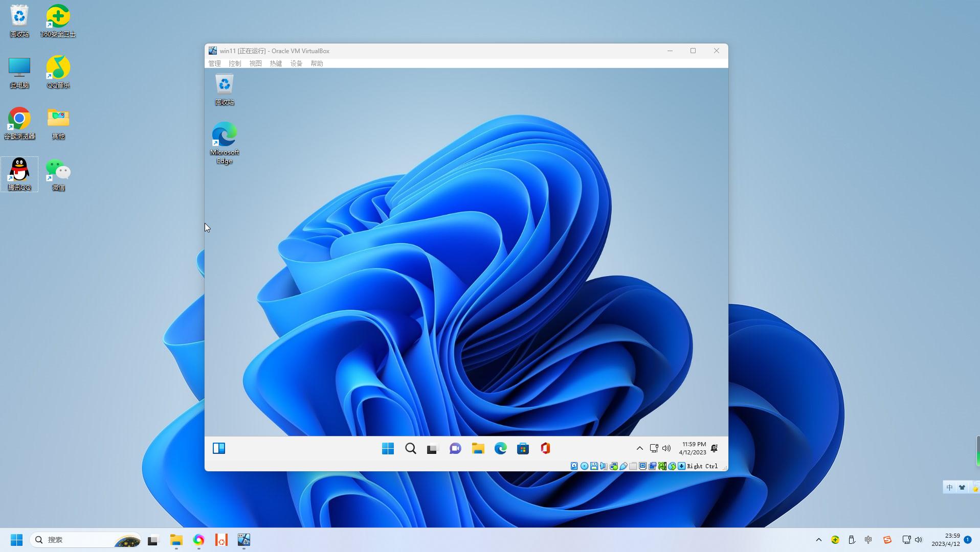Open the 设备 (Devices) dropdown menu

coord(296,63)
